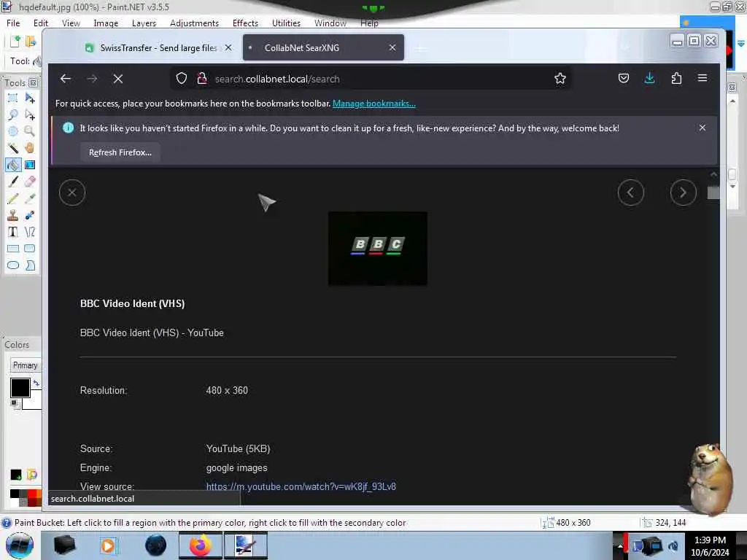Screen dimensions: 747x560
Task: Select the Freeform Shape tool
Action: coord(29,265)
